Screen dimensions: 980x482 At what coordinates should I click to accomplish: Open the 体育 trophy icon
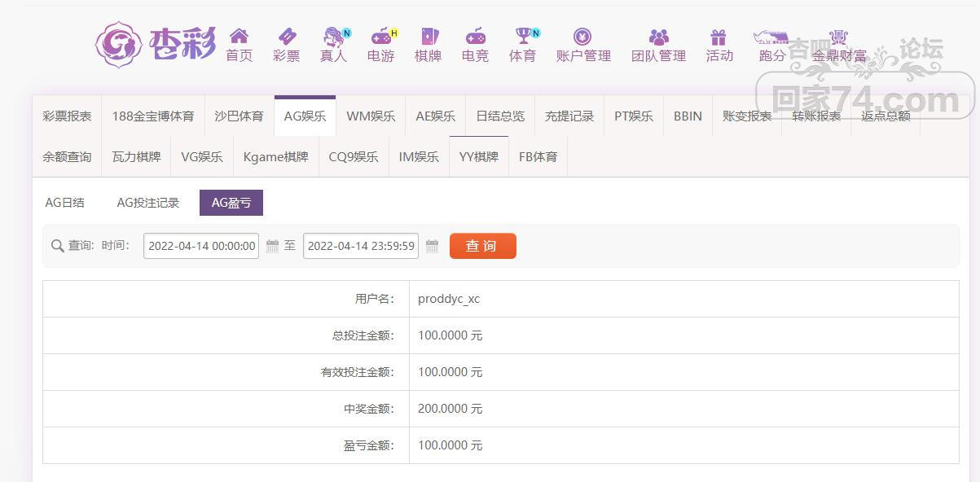click(522, 37)
